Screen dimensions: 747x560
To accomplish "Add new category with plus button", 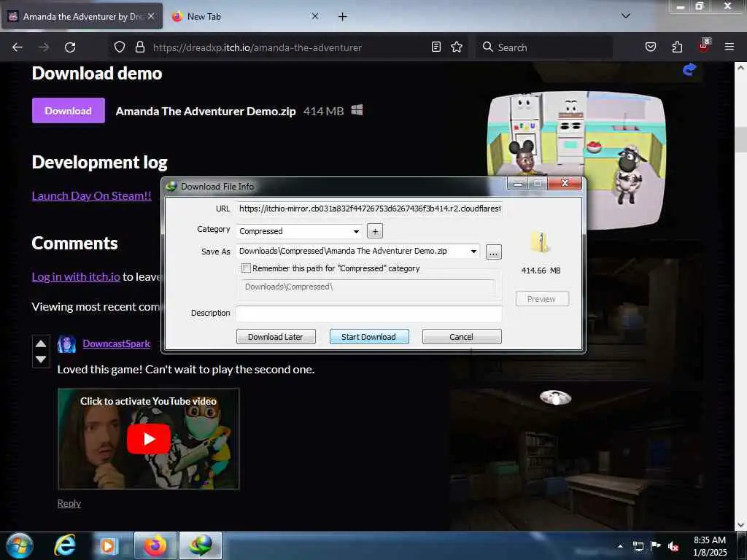I will tap(375, 231).
